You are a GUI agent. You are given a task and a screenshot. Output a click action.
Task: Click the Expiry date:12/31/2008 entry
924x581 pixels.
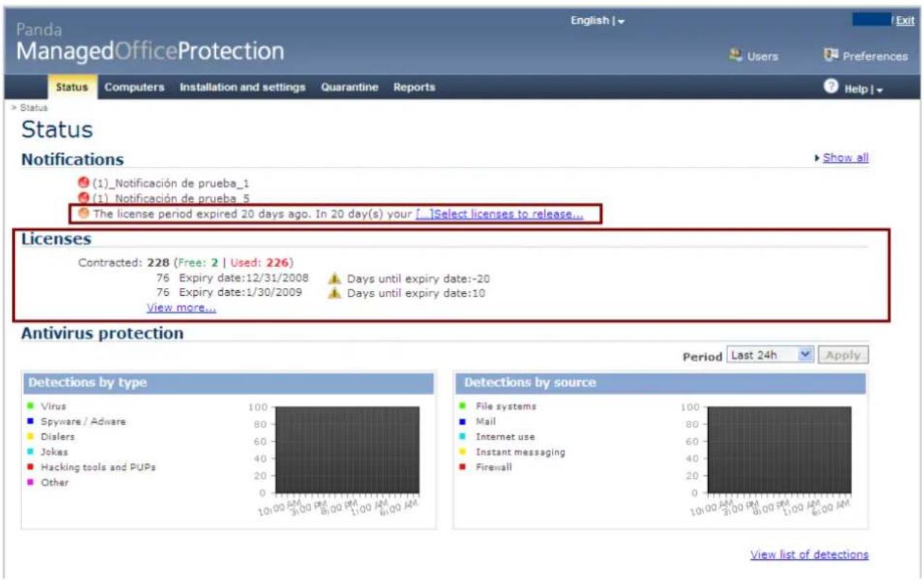pos(244,278)
